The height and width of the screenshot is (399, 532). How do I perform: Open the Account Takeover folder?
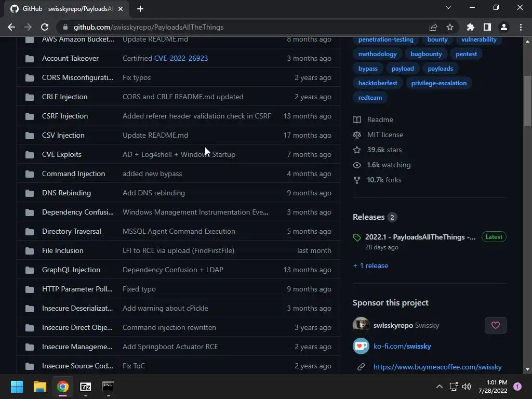coord(70,58)
